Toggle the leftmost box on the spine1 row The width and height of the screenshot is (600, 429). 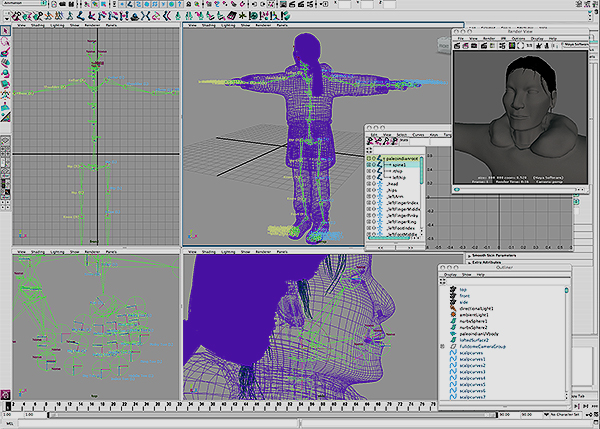pyautogui.click(x=369, y=165)
